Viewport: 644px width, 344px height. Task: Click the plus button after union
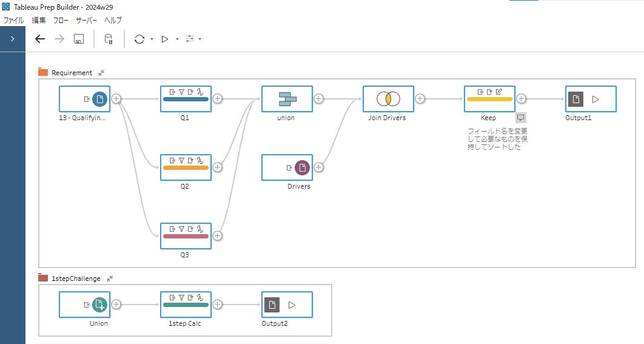(x=319, y=99)
